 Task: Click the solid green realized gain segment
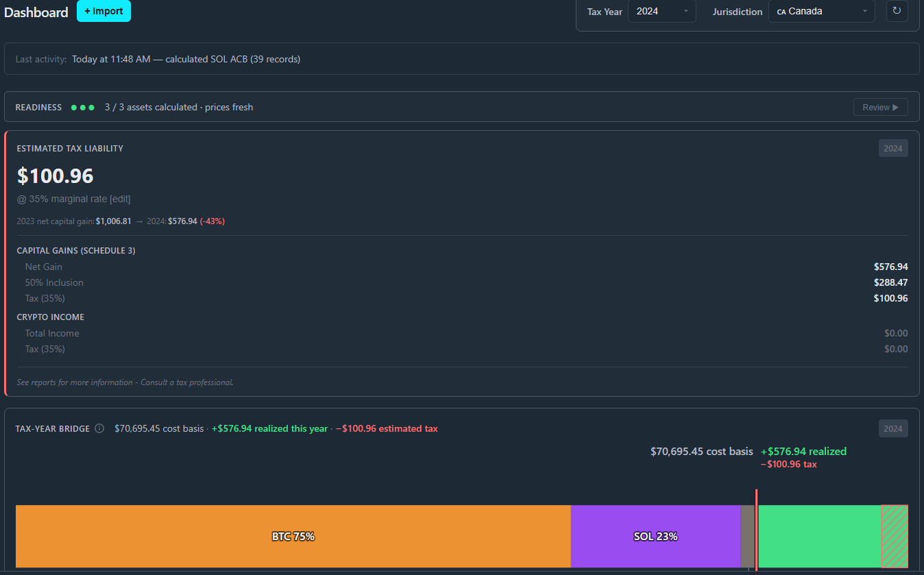[819, 537]
